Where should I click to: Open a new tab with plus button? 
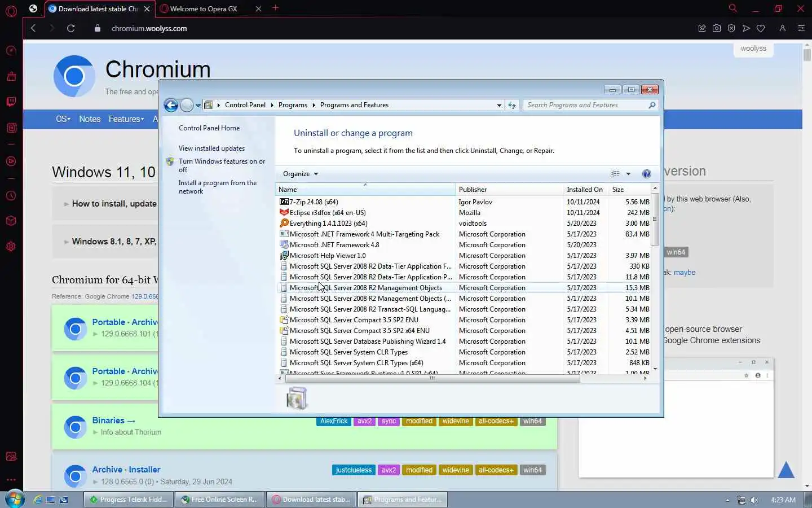point(275,8)
